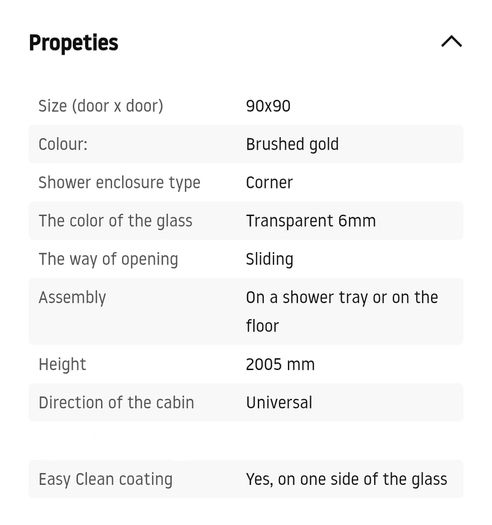Select the Easy Clean coating label
This screenshot has width=492, height=525.
(106, 479)
